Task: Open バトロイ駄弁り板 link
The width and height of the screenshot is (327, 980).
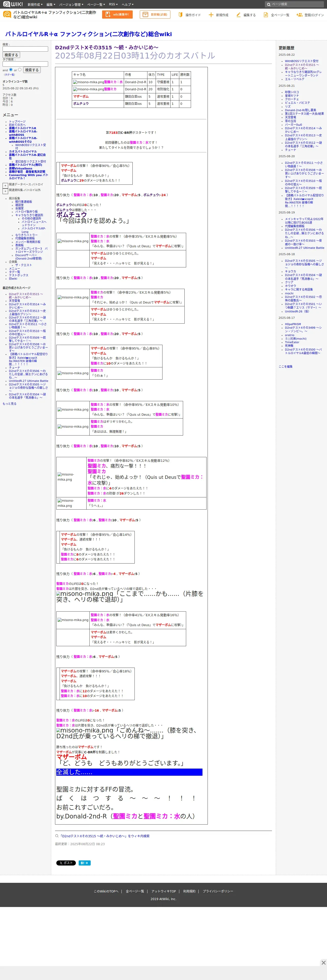Action: (26, 211)
